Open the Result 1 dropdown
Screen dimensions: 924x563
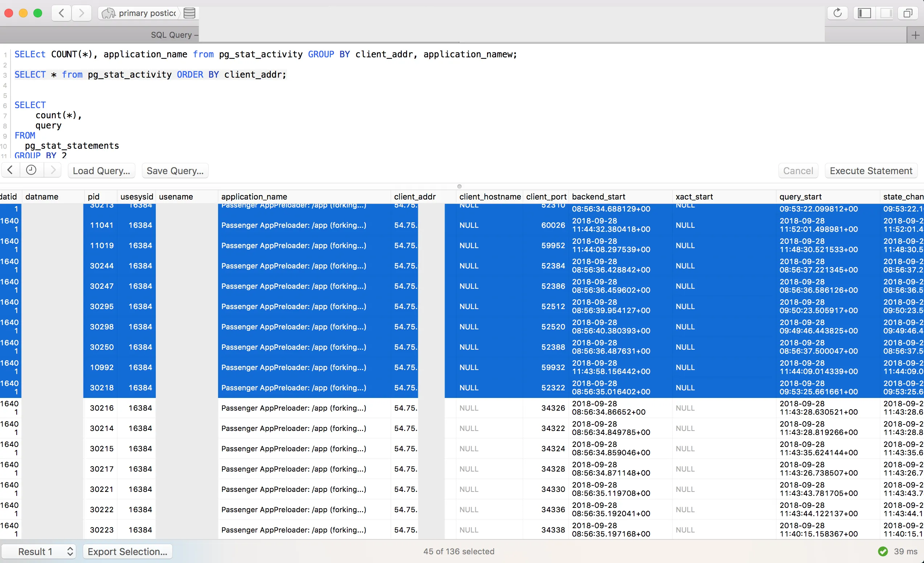click(38, 551)
